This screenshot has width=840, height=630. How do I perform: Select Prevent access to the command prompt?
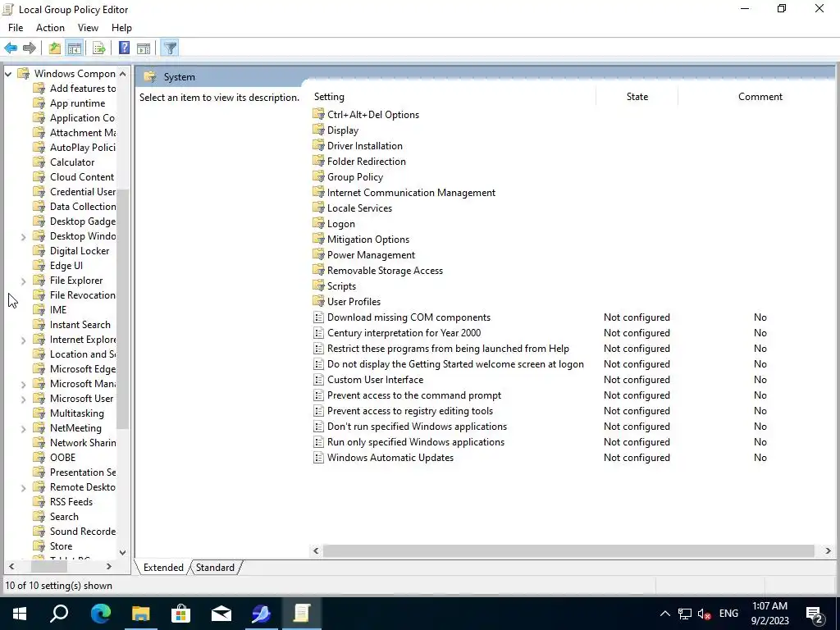(x=414, y=395)
